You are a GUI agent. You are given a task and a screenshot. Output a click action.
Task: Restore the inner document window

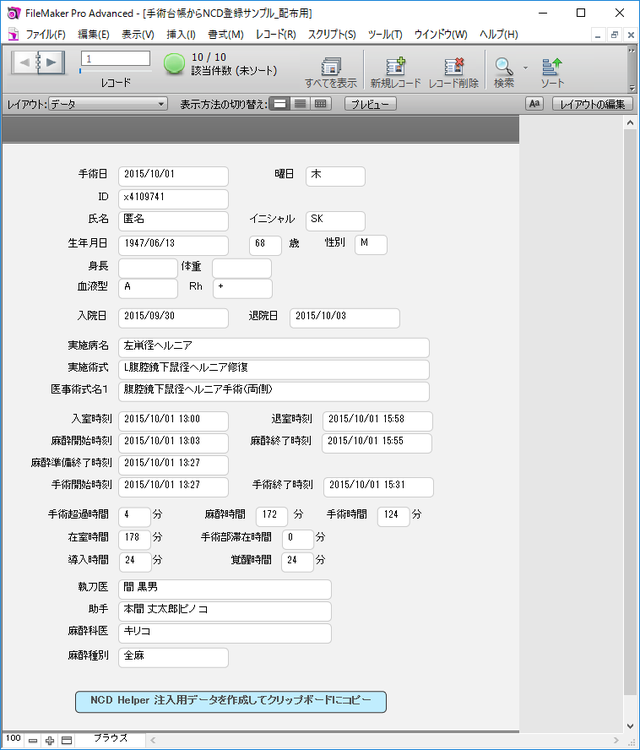[x=615, y=34]
